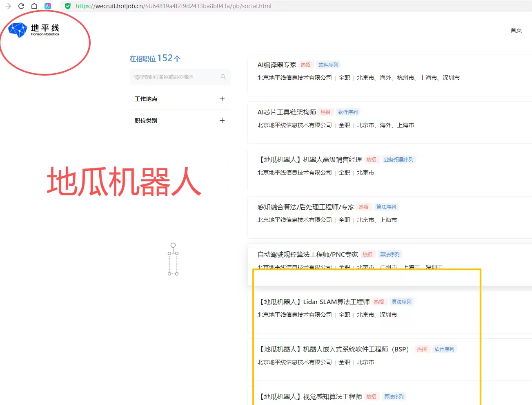Click the 职位类别 label
The width and height of the screenshot is (532, 405).
tap(146, 121)
